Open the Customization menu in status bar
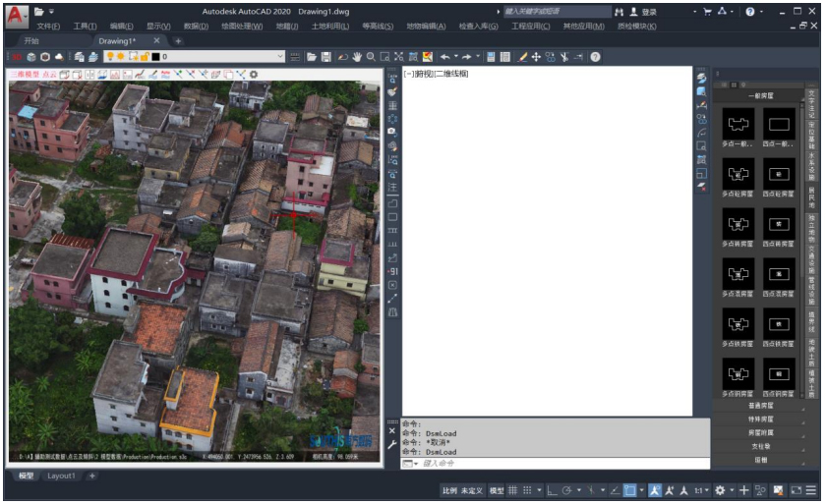The image size is (826, 504). [811, 489]
